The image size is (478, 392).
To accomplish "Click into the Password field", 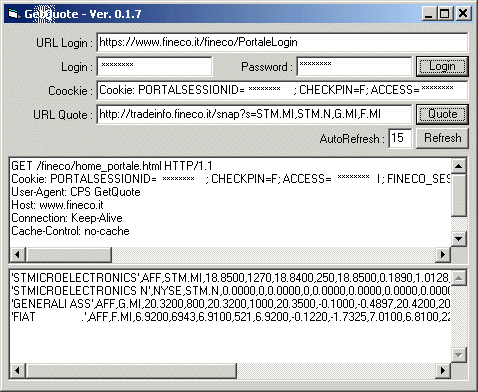I will pos(354,66).
